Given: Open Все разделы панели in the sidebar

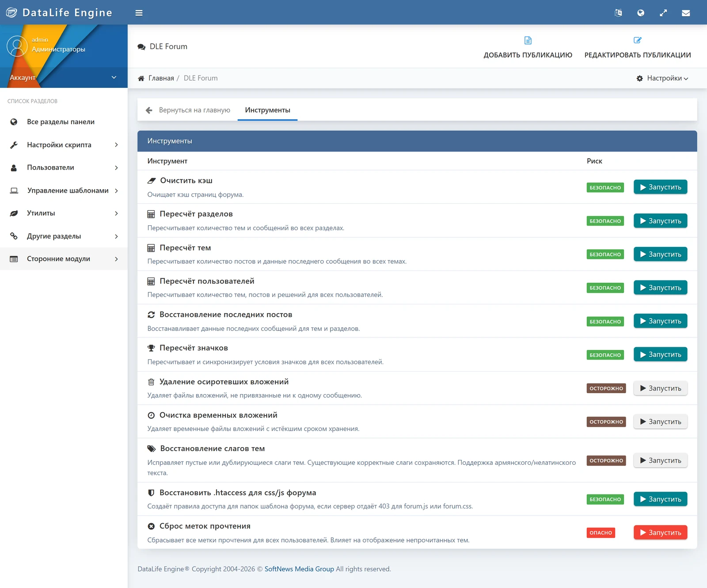Looking at the screenshot, I should (64, 122).
